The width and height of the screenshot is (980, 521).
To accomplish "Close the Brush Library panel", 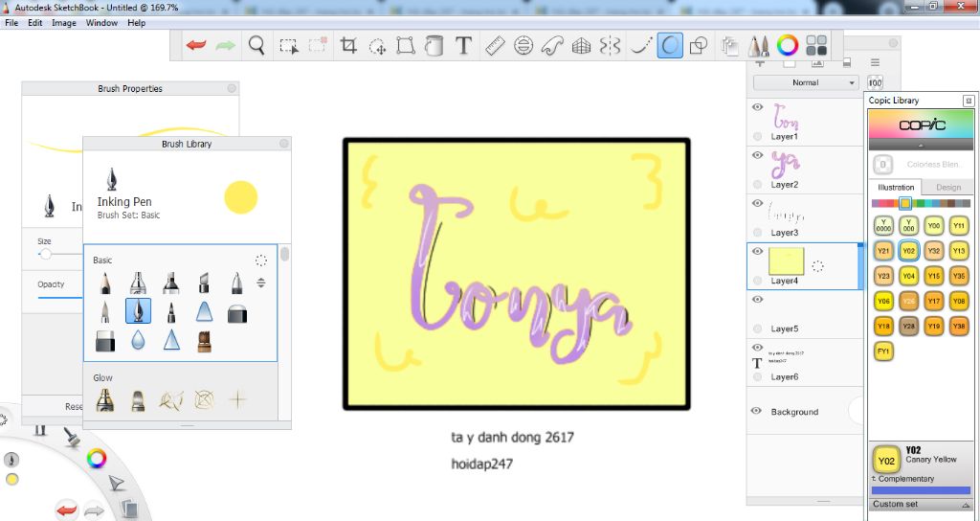I will click(283, 144).
